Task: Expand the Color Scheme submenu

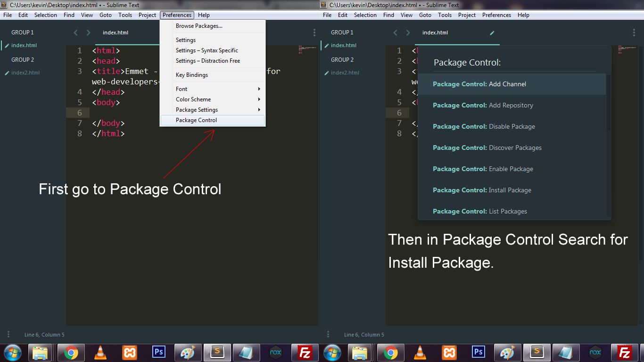Action: pyautogui.click(x=213, y=99)
